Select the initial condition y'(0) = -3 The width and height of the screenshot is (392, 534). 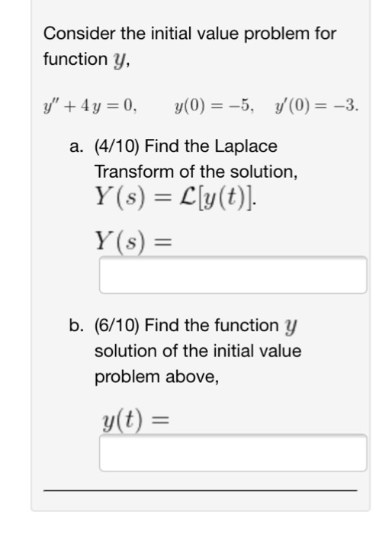click(x=316, y=106)
